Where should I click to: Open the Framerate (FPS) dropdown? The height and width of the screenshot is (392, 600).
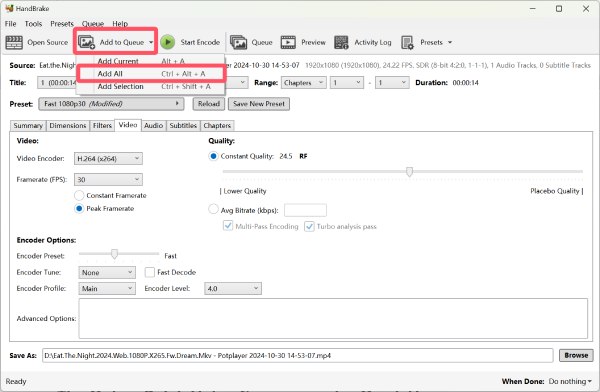pyautogui.click(x=108, y=180)
